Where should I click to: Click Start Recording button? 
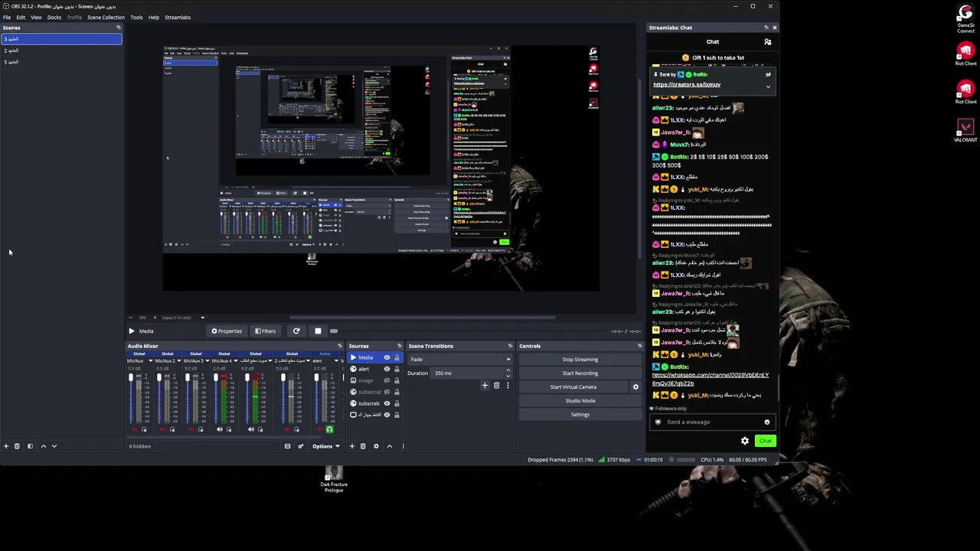[x=580, y=373]
